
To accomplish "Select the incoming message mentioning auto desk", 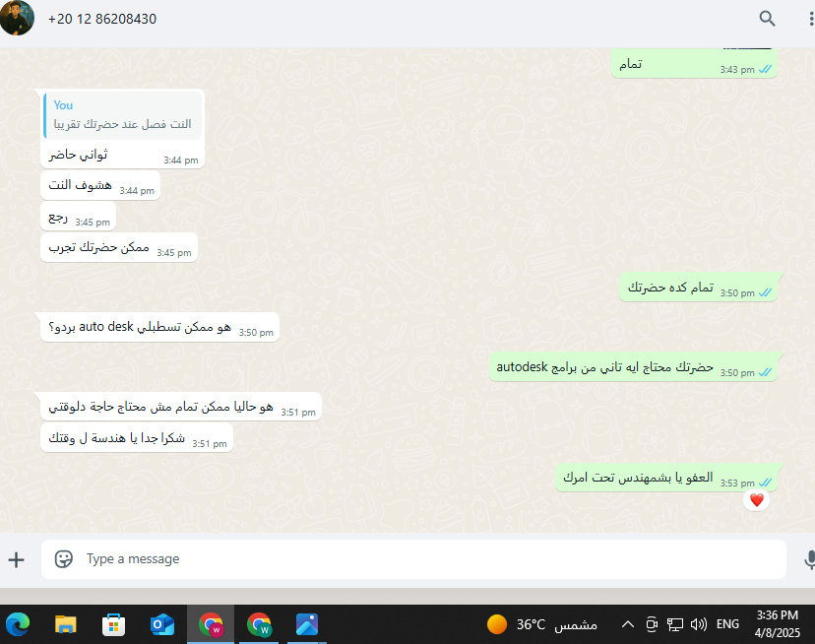I will click(x=159, y=327).
